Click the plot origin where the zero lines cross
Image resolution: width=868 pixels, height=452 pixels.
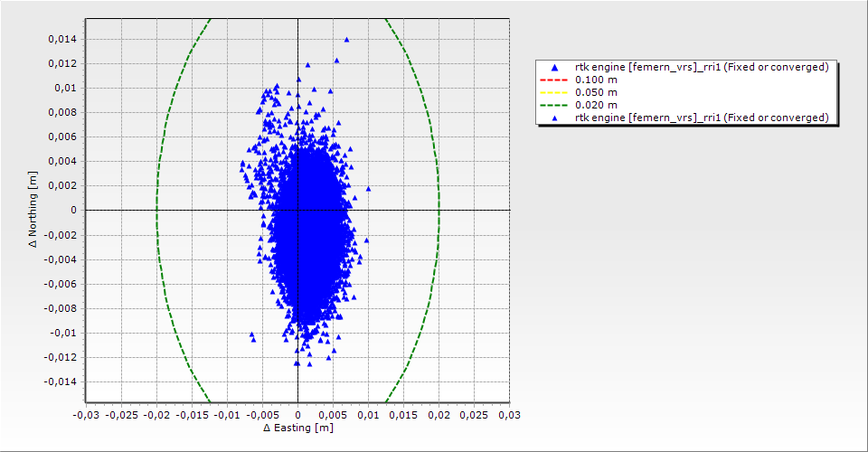coord(297,210)
